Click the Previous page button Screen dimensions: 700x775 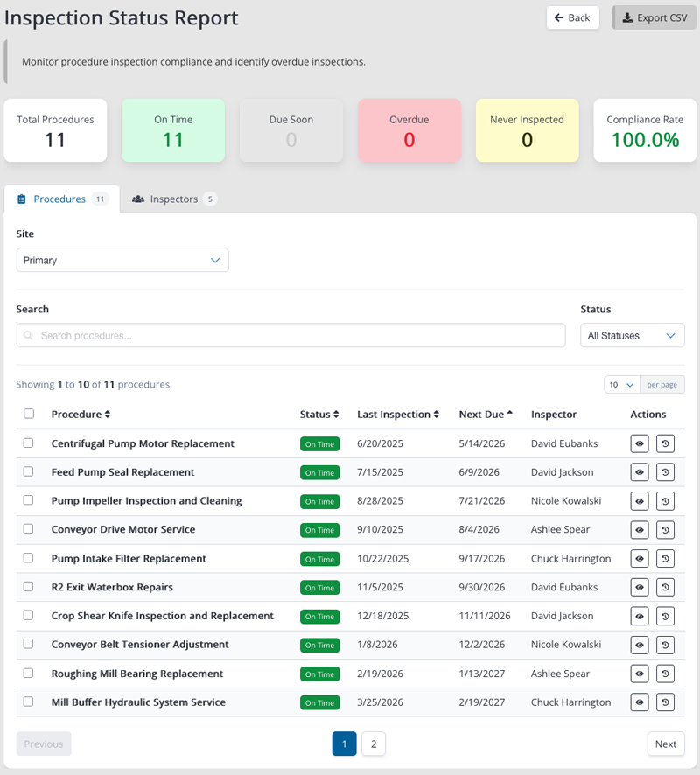(44, 744)
